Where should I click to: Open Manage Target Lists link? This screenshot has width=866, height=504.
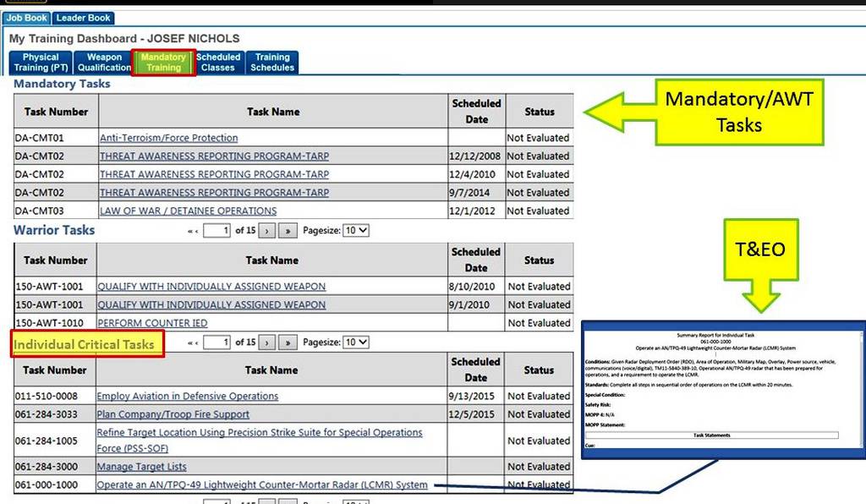(141, 467)
